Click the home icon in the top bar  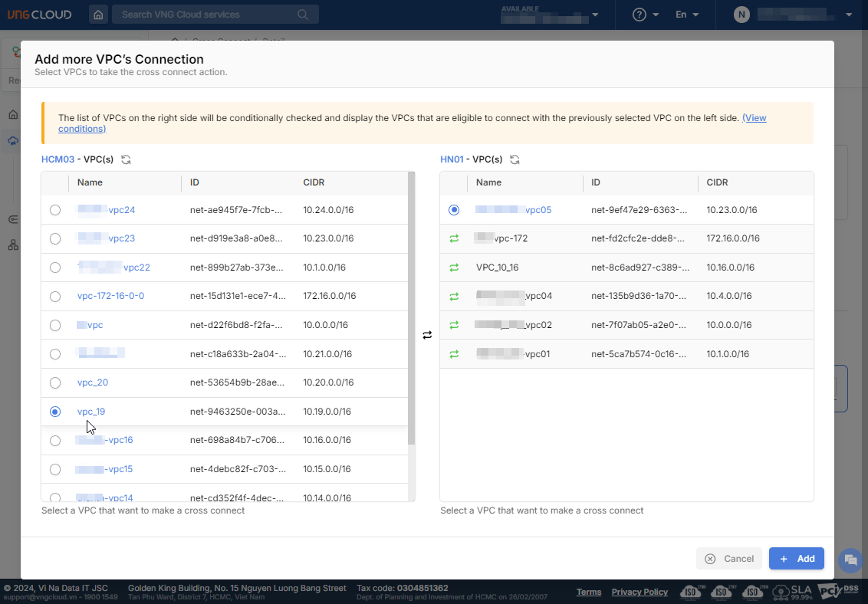(98, 15)
